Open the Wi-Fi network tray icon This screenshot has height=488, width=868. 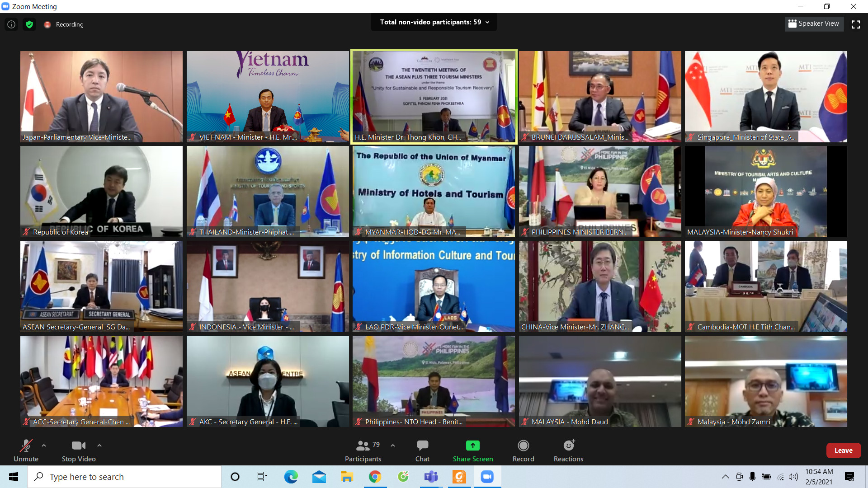(x=780, y=477)
